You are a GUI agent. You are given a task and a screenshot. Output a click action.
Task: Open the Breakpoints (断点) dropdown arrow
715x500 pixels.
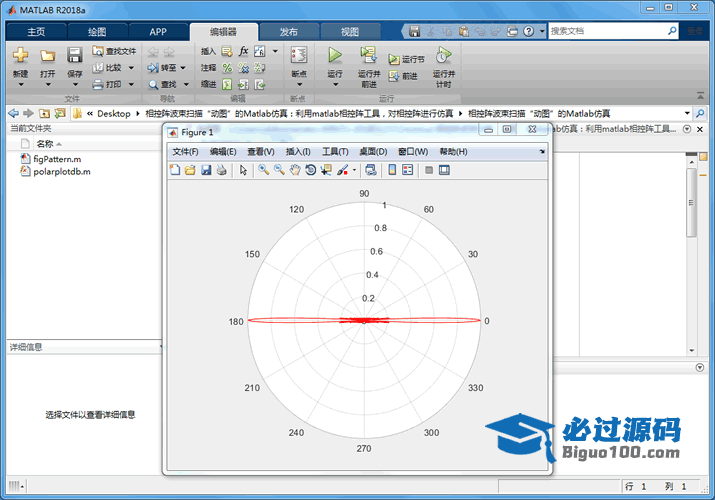300,85
